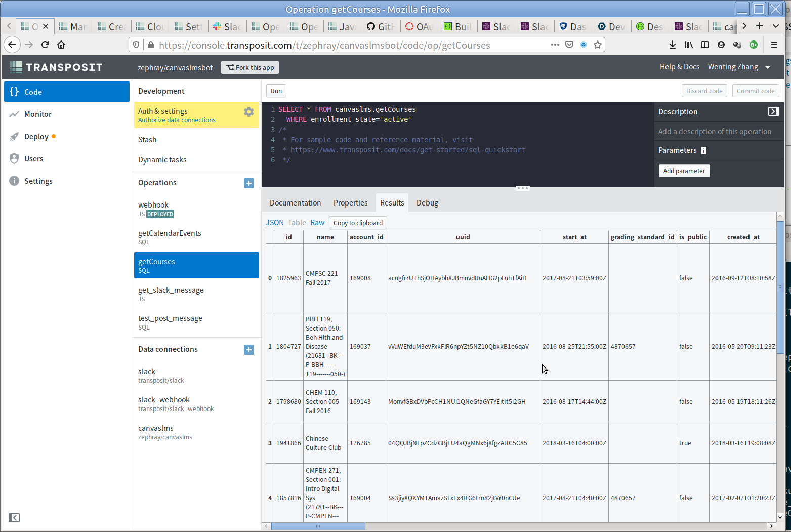Click the Commit code button
791x532 pixels.
756,91
